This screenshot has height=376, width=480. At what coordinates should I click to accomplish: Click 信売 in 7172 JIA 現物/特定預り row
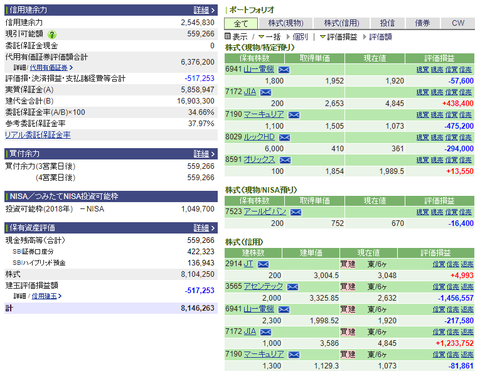[465, 92]
